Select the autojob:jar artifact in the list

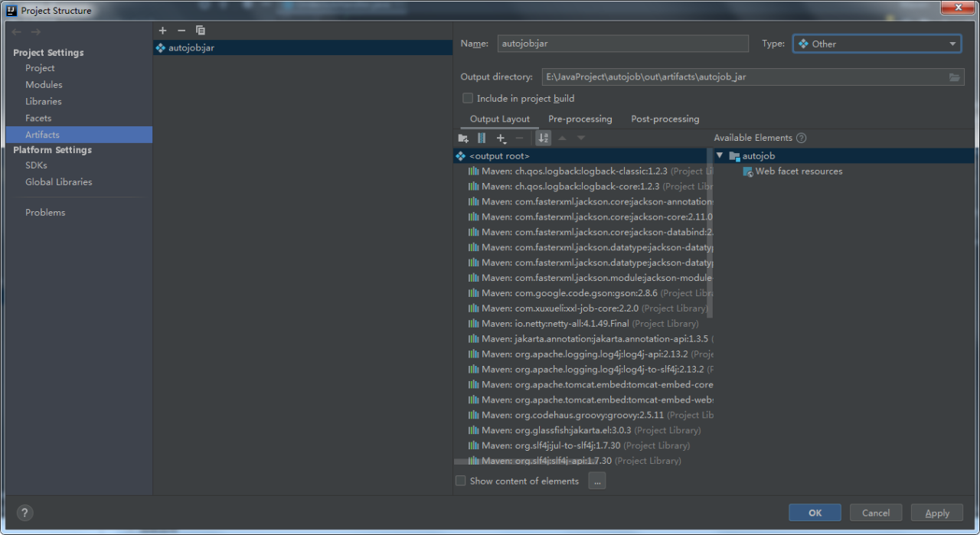point(302,47)
